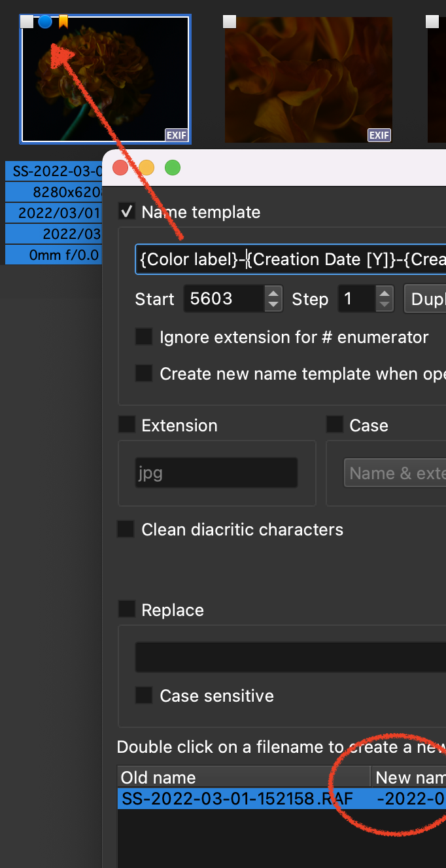Click the green zoom window button
Viewport: 446px width, 868px height.
click(173, 168)
